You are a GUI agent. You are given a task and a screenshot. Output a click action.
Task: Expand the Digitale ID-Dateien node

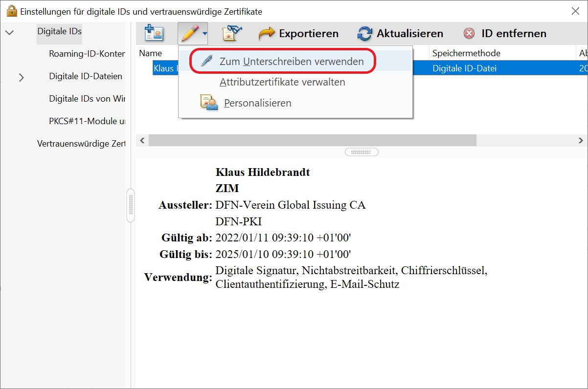pos(21,77)
